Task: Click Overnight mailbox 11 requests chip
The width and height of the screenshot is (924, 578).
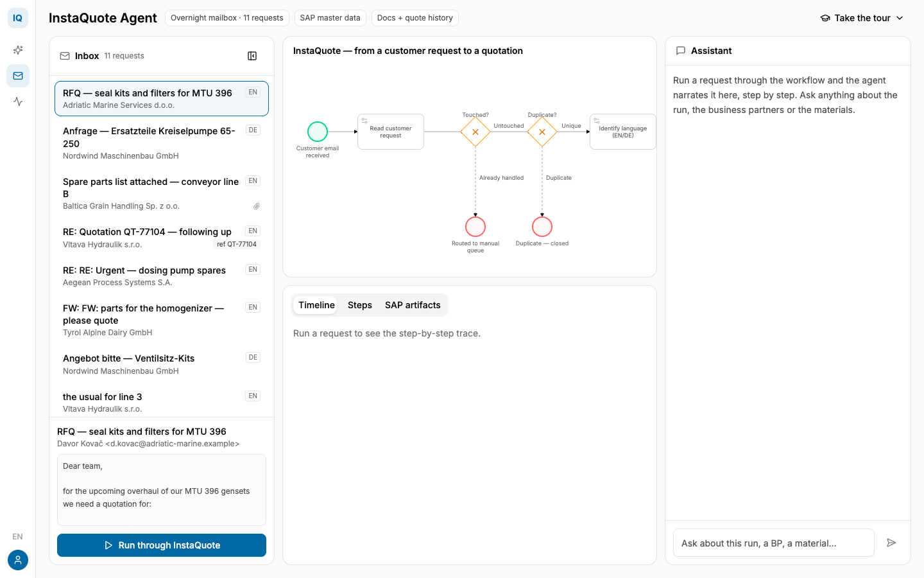Action: point(227,18)
